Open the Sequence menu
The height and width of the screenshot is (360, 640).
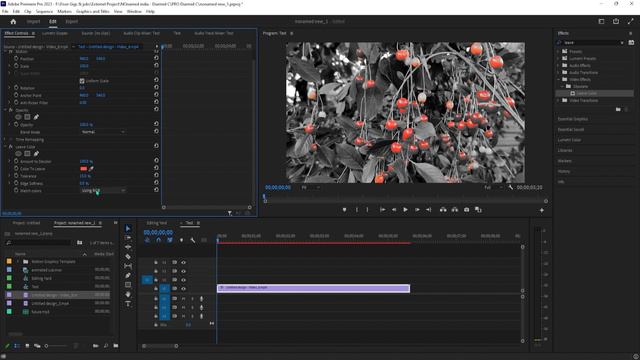[x=44, y=11]
